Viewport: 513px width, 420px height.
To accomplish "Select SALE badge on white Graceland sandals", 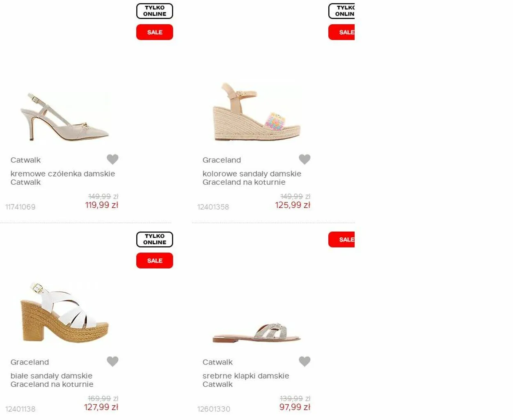I will 155,261.
